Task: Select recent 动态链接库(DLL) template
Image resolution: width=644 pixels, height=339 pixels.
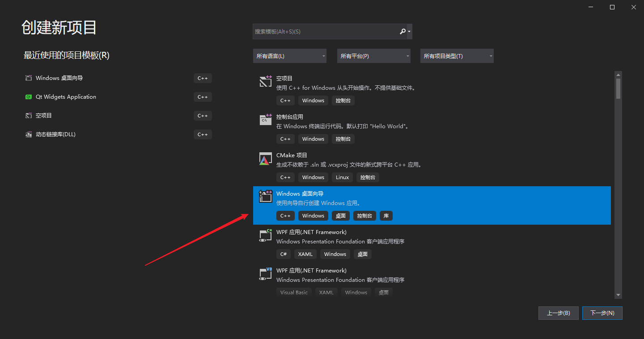Action: (x=55, y=134)
